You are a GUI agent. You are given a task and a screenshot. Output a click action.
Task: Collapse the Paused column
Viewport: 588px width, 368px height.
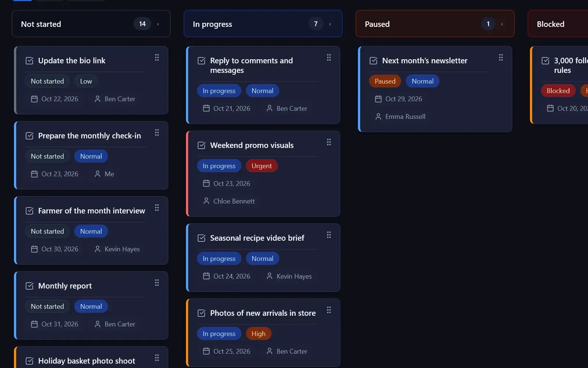(x=502, y=24)
